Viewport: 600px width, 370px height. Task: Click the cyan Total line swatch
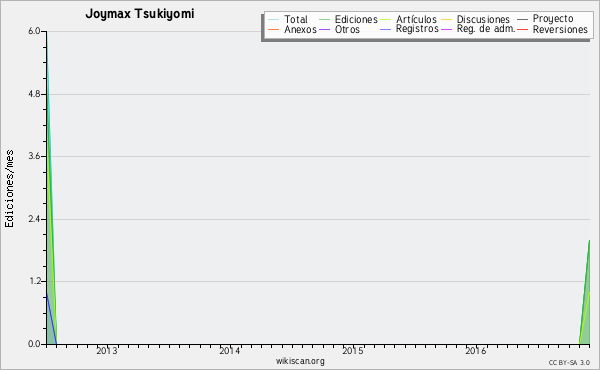click(x=274, y=19)
